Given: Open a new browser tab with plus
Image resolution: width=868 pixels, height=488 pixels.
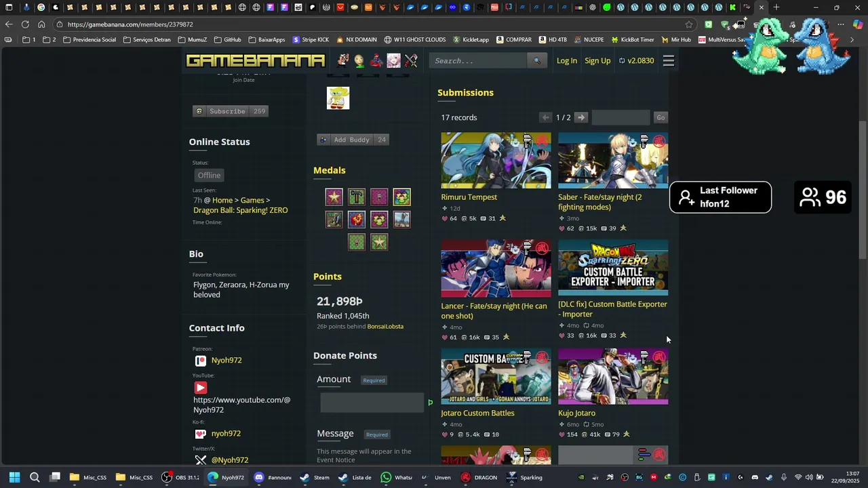Looking at the screenshot, I should (776, 7).
